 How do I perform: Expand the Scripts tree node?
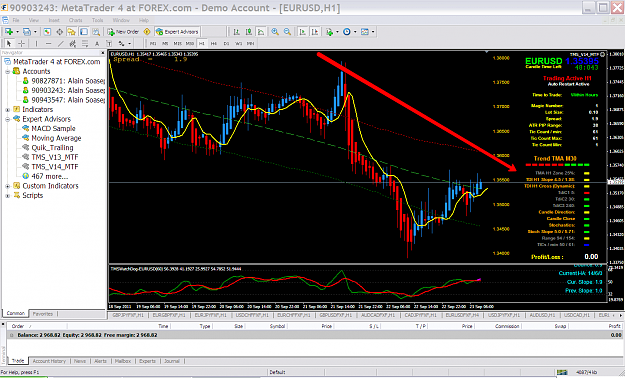(8, 195)
